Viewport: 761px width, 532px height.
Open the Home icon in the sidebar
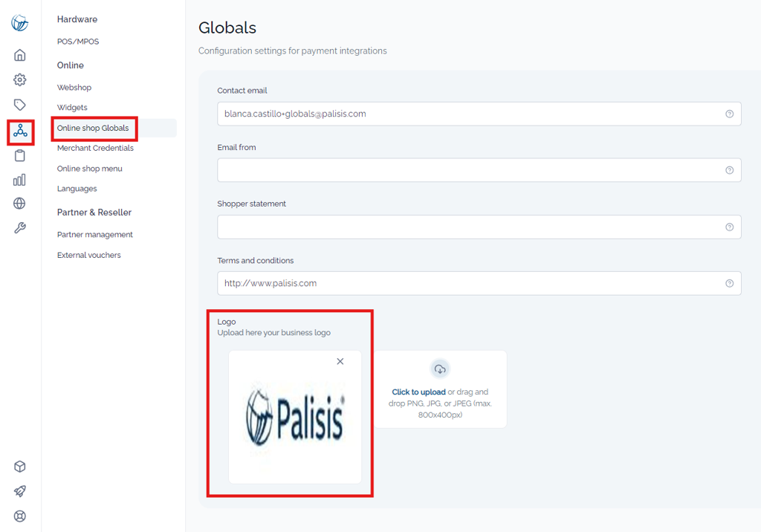coord(20,55)
